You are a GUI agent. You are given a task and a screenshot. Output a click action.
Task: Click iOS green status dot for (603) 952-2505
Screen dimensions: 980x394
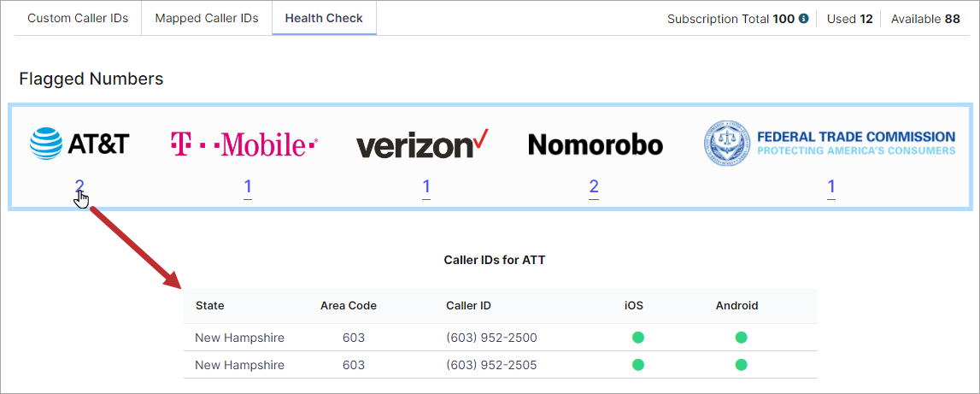tap(638, 365)
